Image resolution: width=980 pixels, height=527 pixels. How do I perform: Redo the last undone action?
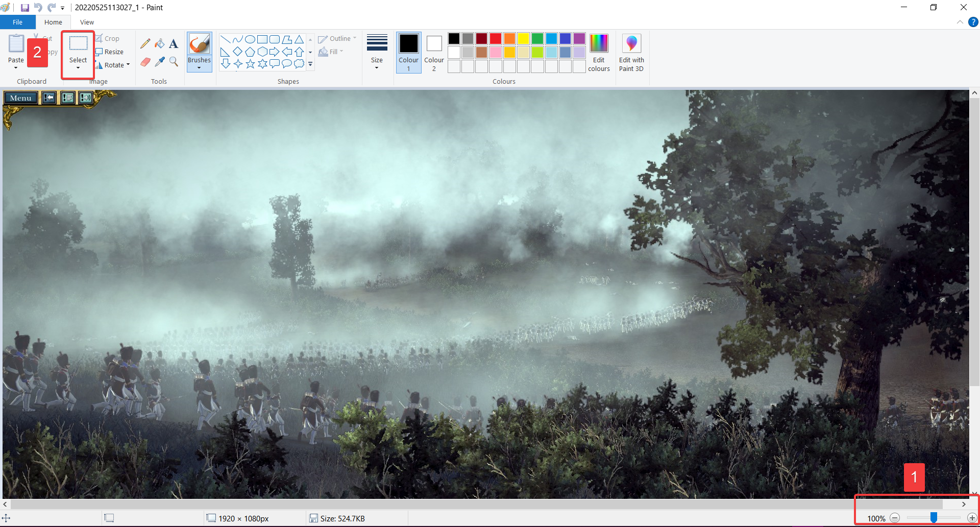click(x=52, y=8)
